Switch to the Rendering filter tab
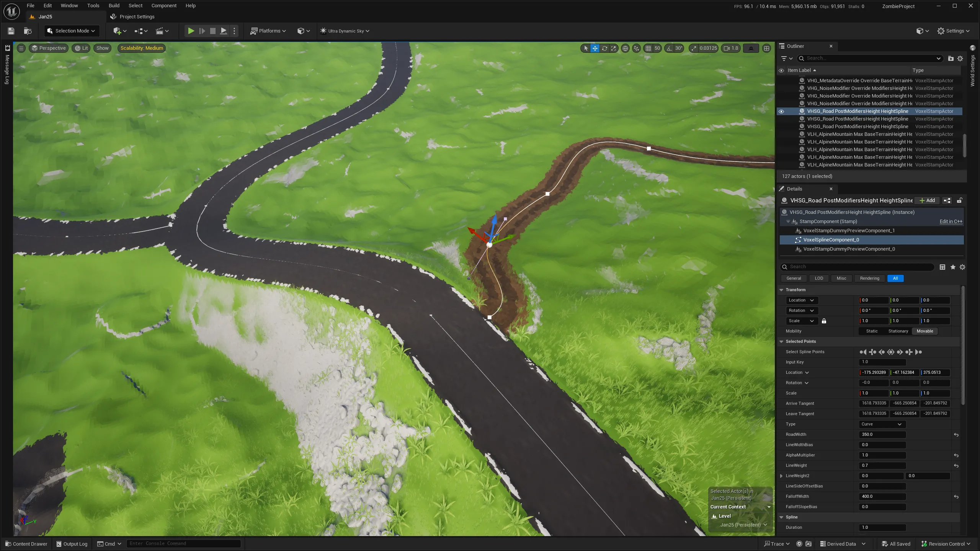This screenshot has height=551, width=980. (869, 278)
